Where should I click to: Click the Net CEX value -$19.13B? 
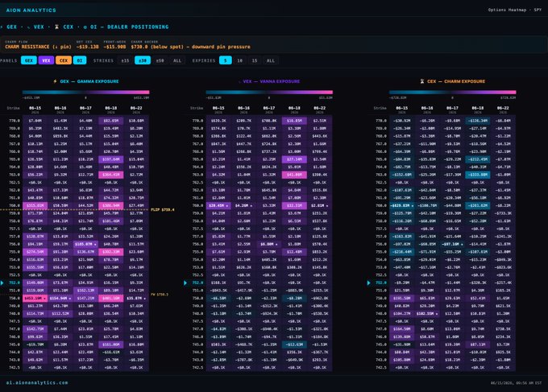coord(87,47)
